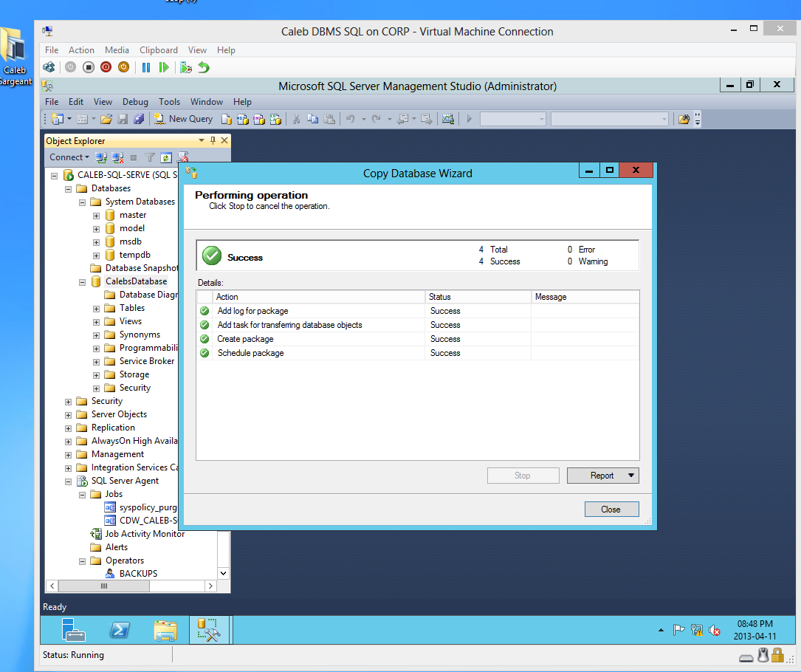Select the 'Schedule package' row
Image resolution: width=801 pixels, height=672 pixels.
click(417, 353)
